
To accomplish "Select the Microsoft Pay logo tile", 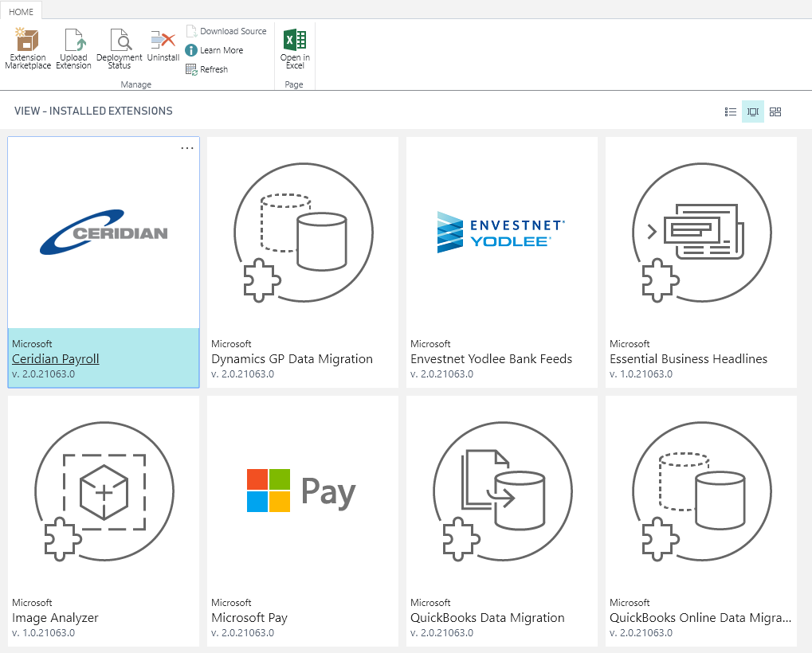I will [x=301, y=491].
